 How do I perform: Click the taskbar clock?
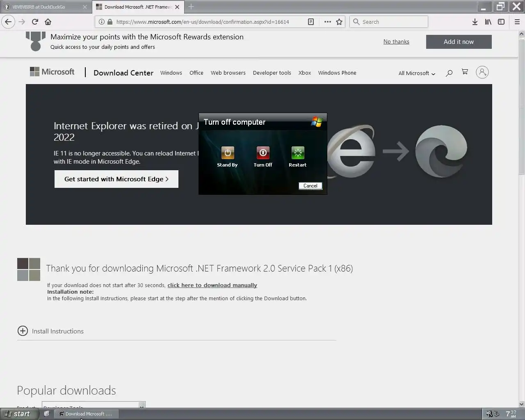click(x=511, y=414)
